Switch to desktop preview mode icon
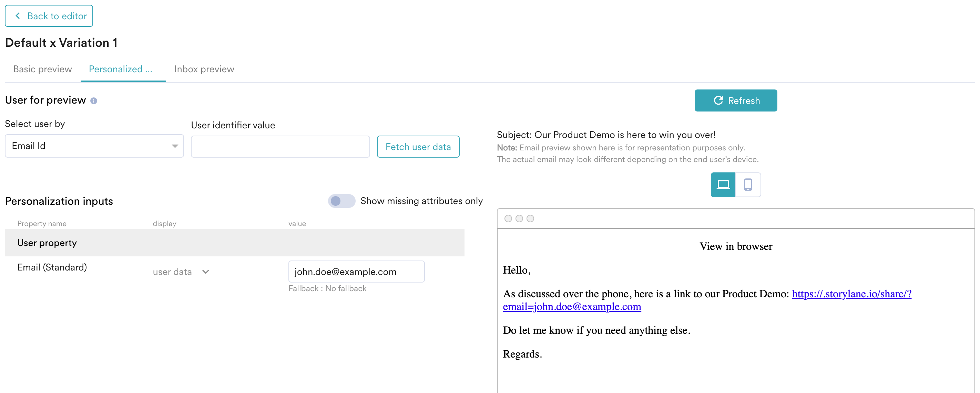 723,185
